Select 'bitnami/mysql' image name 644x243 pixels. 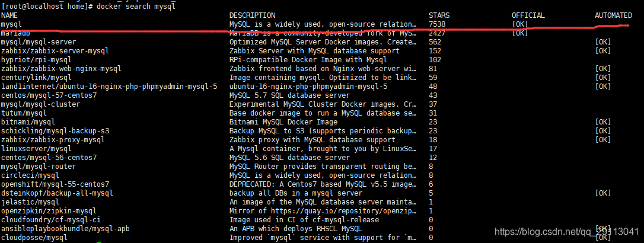point(28,122)
